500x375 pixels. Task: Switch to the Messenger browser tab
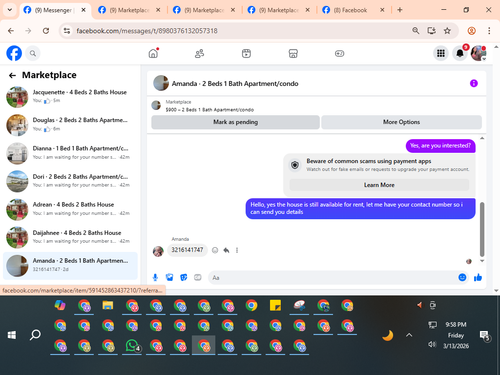click(55, 10)
